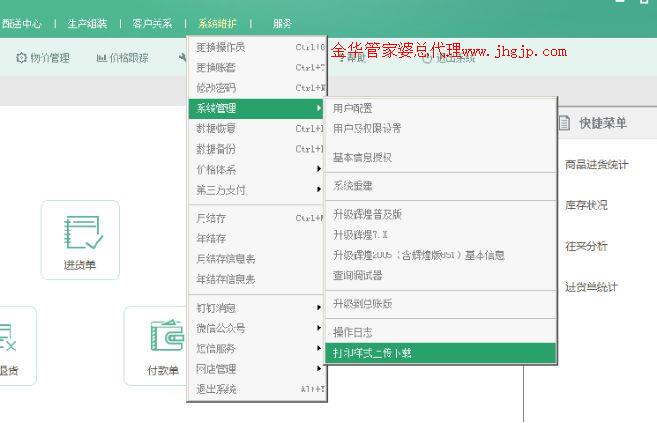Open the 年结存信息表 menu entry
657x423 pixels.
pos(257,279)
